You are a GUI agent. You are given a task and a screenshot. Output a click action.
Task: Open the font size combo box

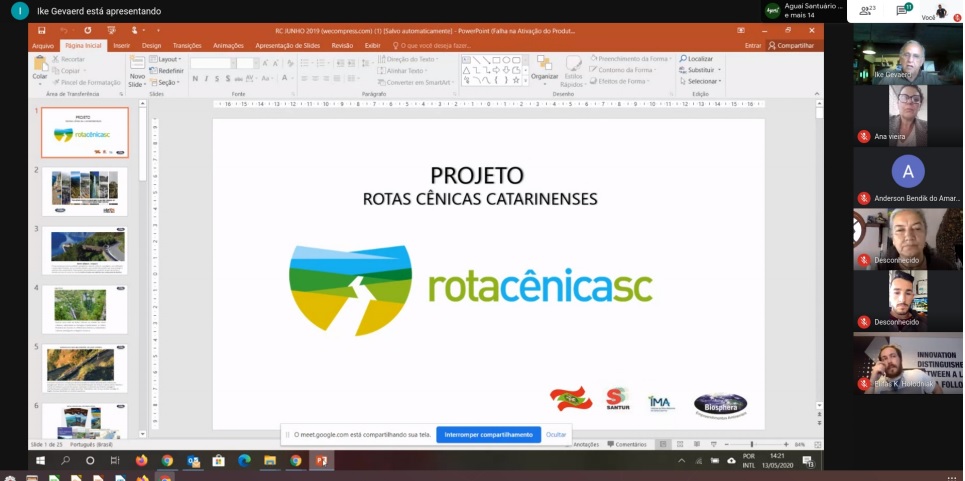point(248,63)
